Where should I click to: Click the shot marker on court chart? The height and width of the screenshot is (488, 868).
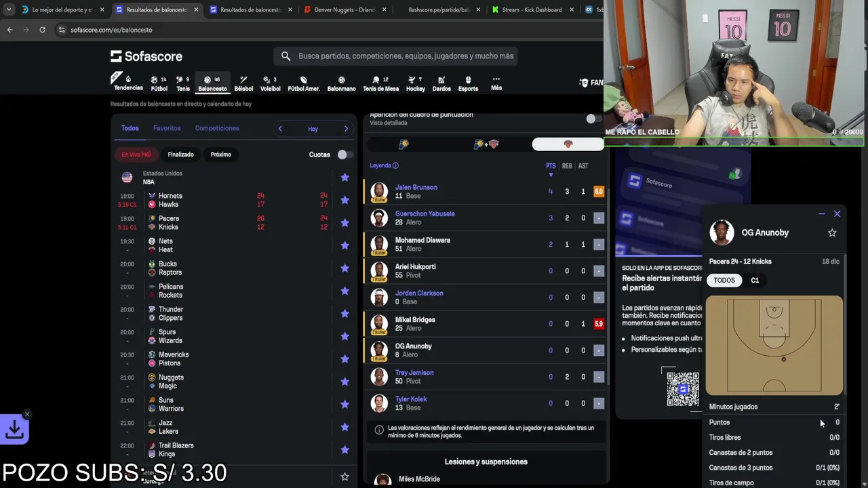(783, 360)
